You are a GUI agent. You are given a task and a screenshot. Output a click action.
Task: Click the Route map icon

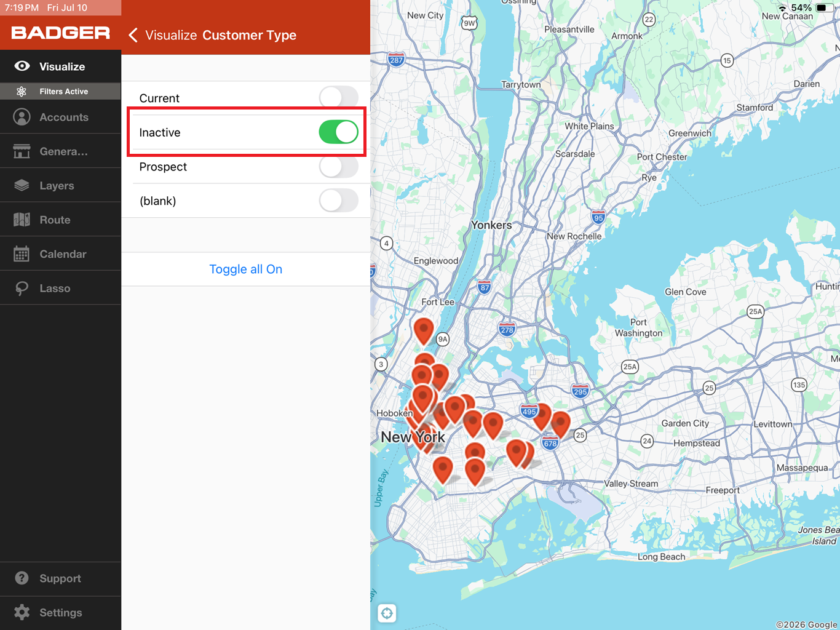click(x=22, y=220)
